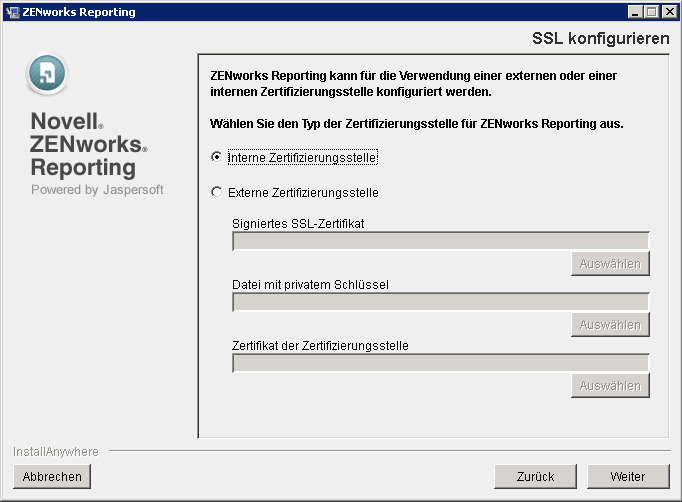
Task: Click the Signiertes SSL-Zertifikat text field
Action: click(440, 241)
